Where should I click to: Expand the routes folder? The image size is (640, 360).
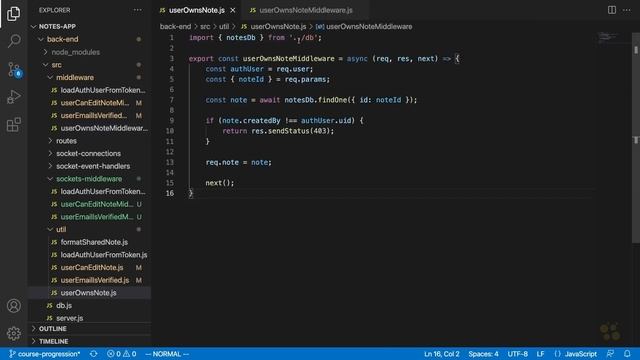(50, 141)
